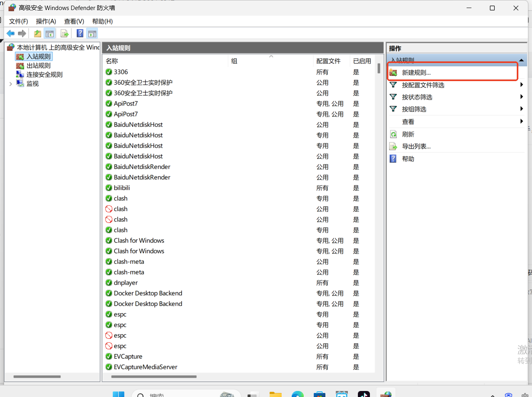Open the 按配置文件筛选 submenu

click(x=457, y=85)
